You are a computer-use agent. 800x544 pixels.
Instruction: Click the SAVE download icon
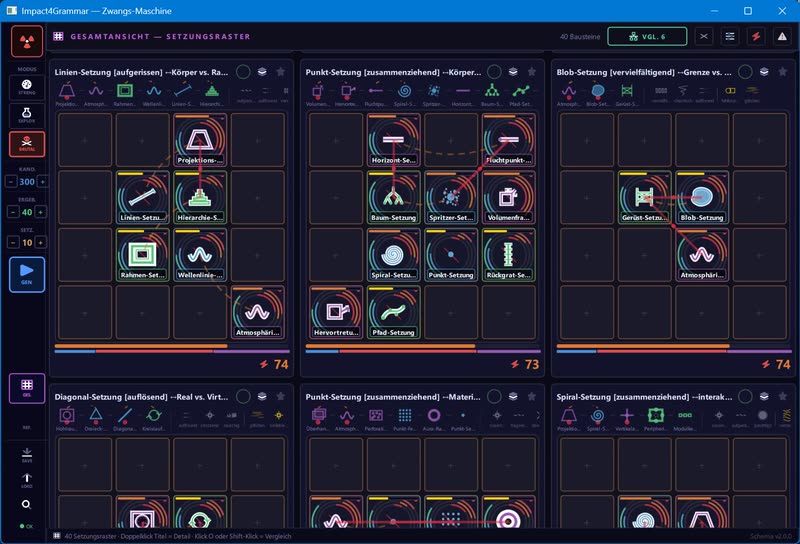27,455
